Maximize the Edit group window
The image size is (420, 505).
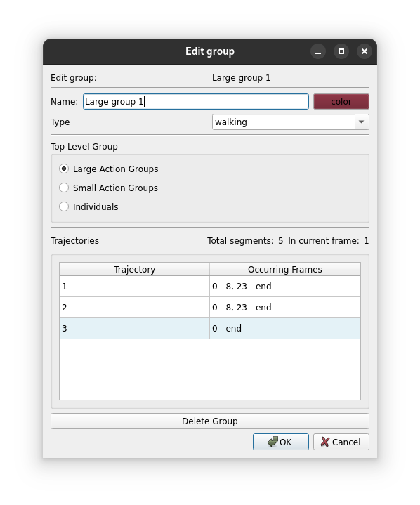341,51
